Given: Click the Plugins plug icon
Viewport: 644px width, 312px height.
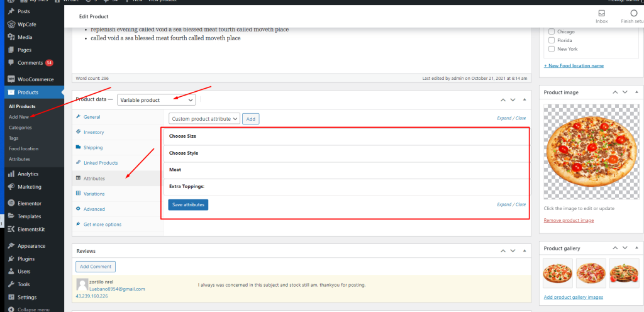Looking at the screenshot, I should click(x=11, y=259).
